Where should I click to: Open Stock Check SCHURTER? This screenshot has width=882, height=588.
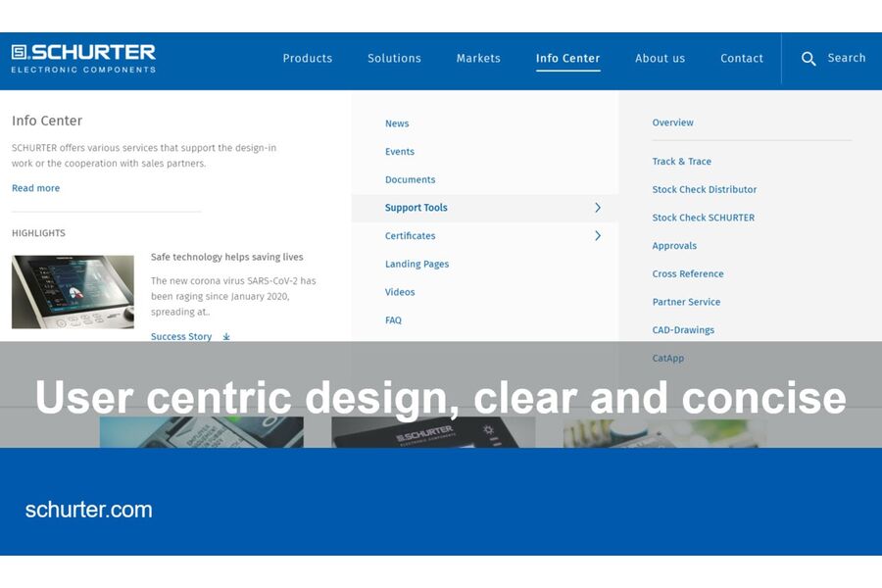coord(703,218)
